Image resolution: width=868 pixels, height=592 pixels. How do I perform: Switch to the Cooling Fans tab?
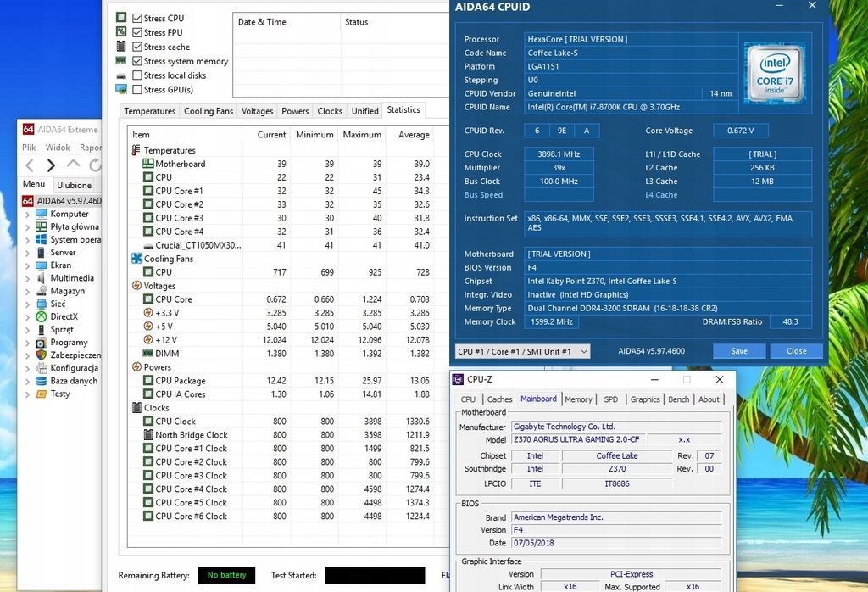209,111
